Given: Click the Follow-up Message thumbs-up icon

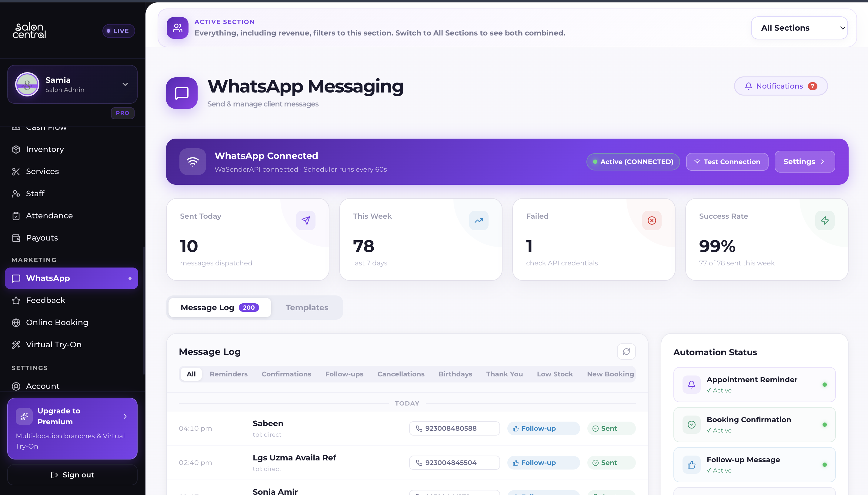Looking at the screenshot, I should [x=691, y=465].
